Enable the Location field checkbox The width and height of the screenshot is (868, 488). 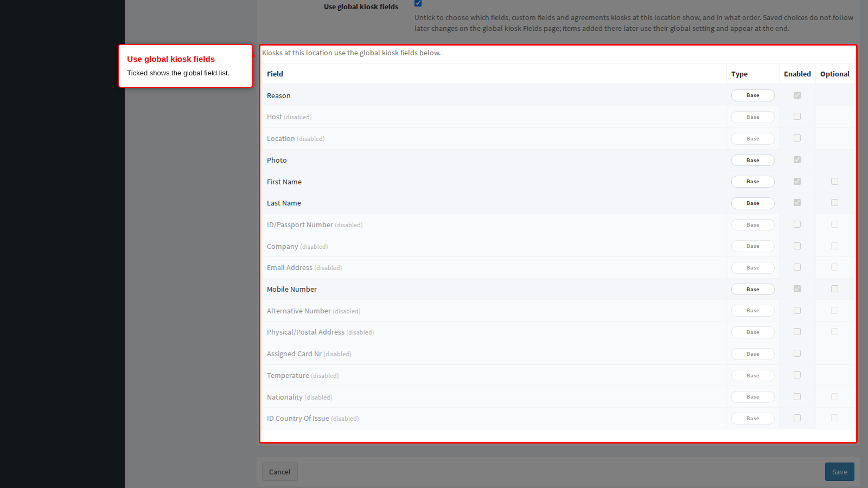pyautogui.click(x=797, y=138)
